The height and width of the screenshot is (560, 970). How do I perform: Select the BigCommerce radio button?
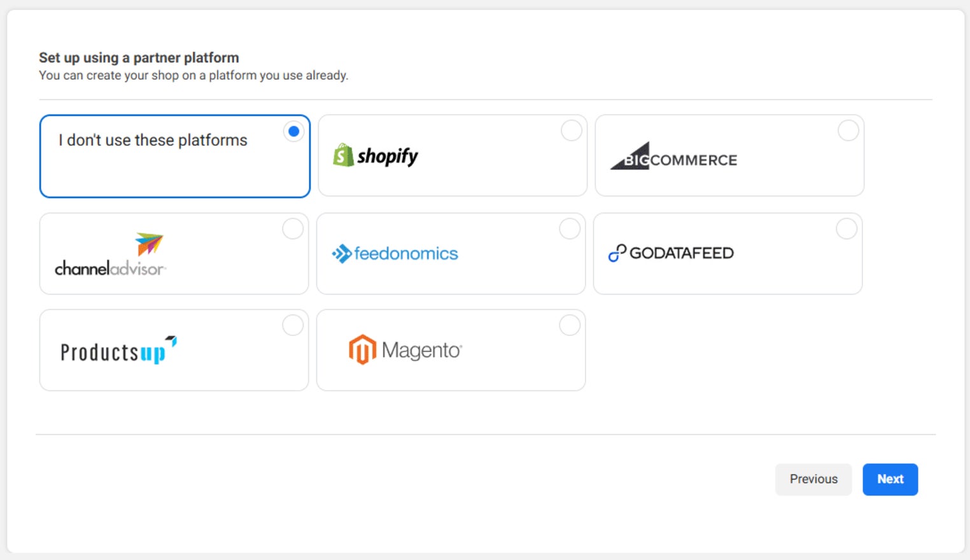coord(848,130)
